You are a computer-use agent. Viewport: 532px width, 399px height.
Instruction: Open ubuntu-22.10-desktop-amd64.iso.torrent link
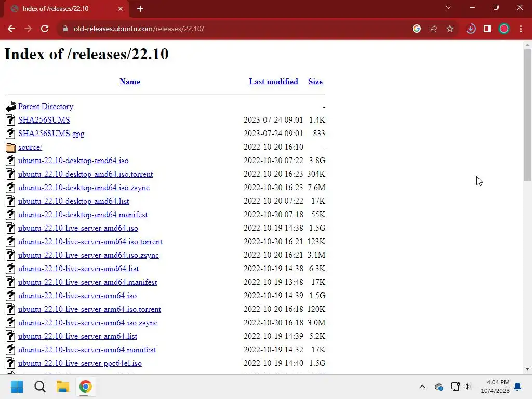pyautogui.click(x=86, y=174)
